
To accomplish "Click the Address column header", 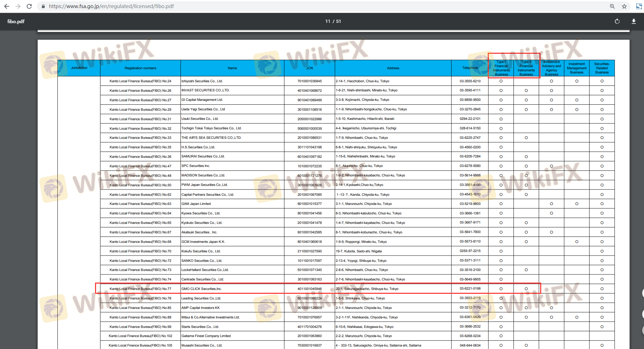I will coord(393,68).
